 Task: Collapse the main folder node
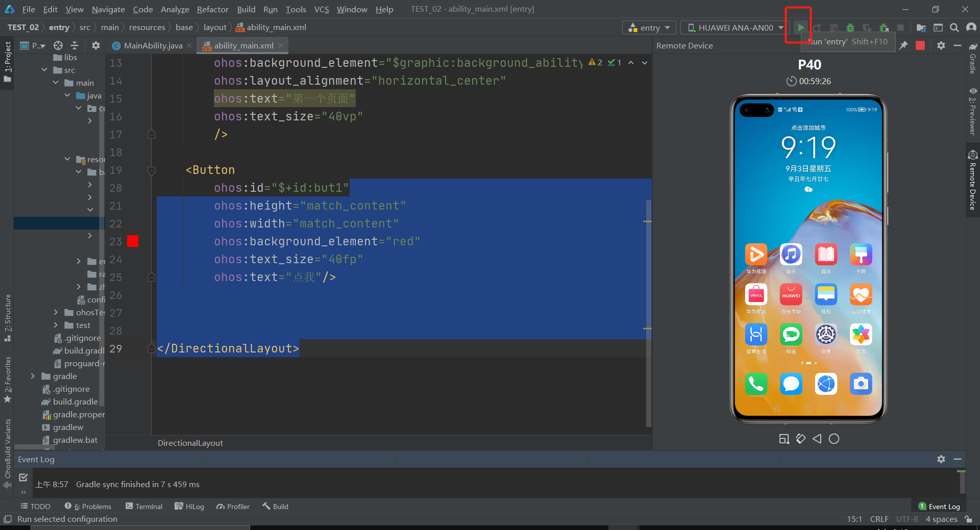56,83
